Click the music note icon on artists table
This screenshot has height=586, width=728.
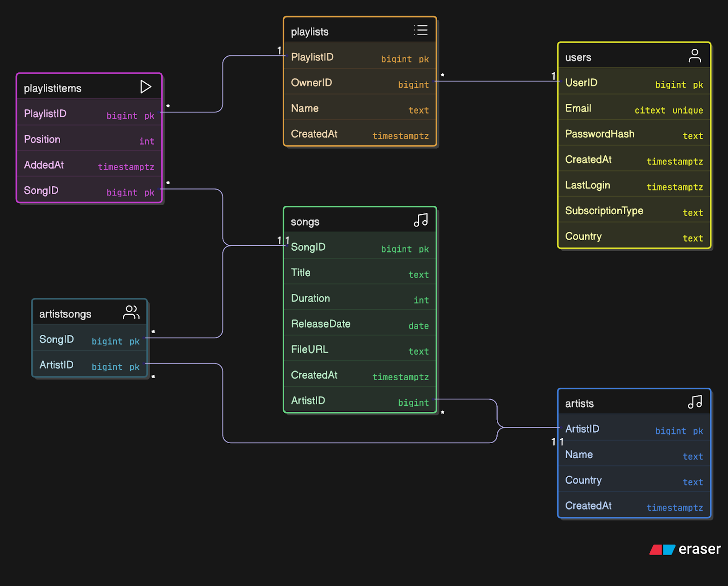(695, 402)
